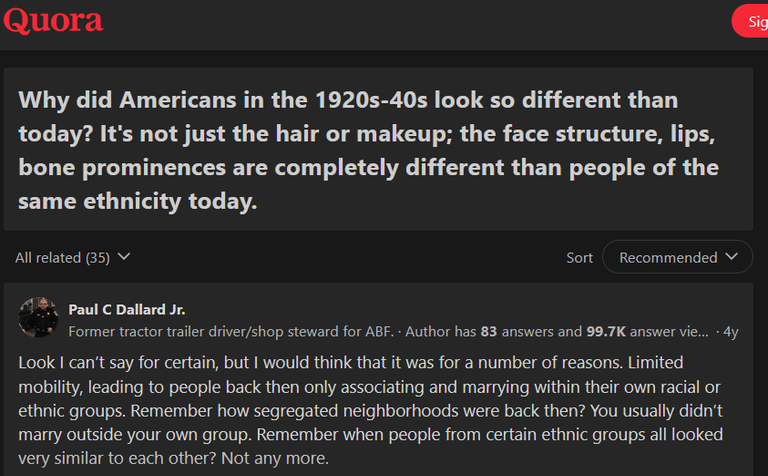Viewport: 768px width, 476px height.
Task: Click the sentence Not any more in the answer
Action: coord(275,458)
